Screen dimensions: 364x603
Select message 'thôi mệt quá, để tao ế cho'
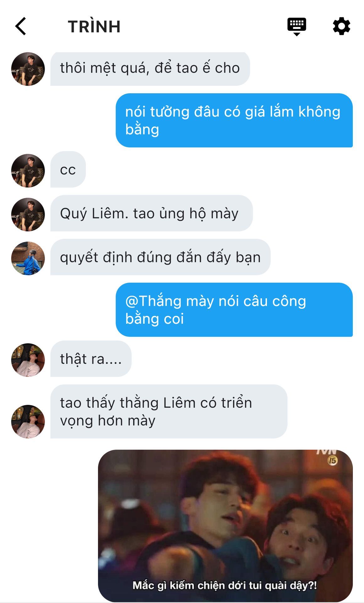[x=150, y=69]
